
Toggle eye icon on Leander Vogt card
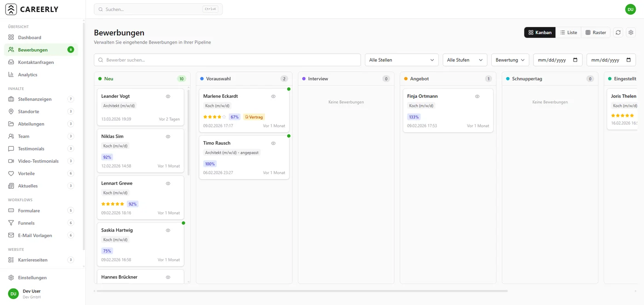tap(168, 96)
